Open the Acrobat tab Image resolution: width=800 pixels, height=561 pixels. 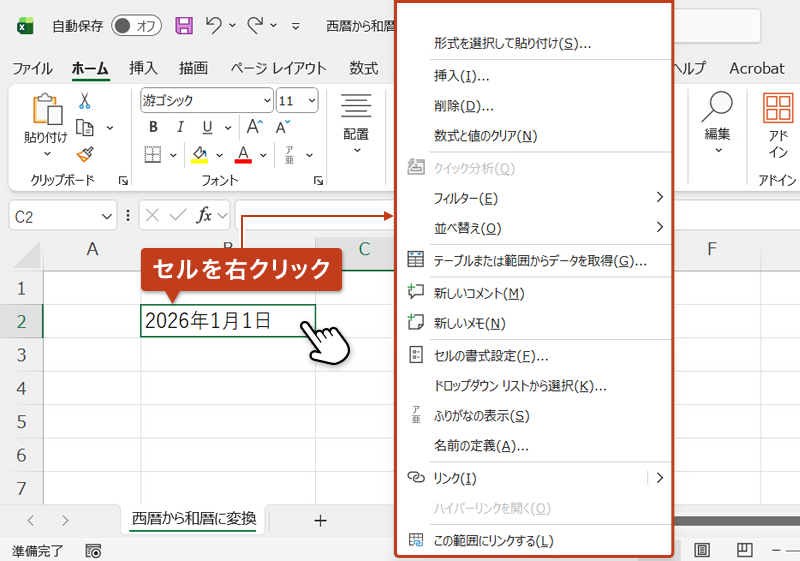click(757, 68)
